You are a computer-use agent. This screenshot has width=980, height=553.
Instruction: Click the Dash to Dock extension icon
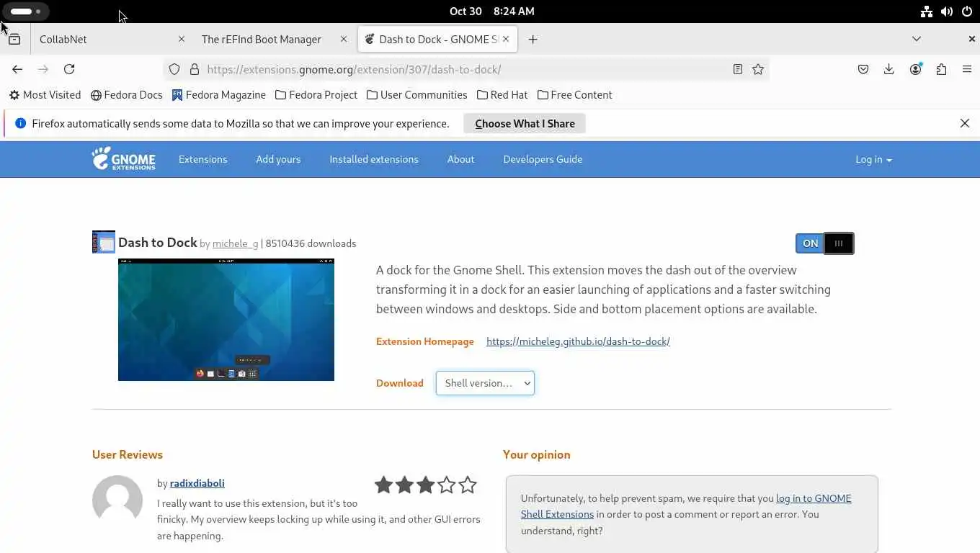point(104,242)
